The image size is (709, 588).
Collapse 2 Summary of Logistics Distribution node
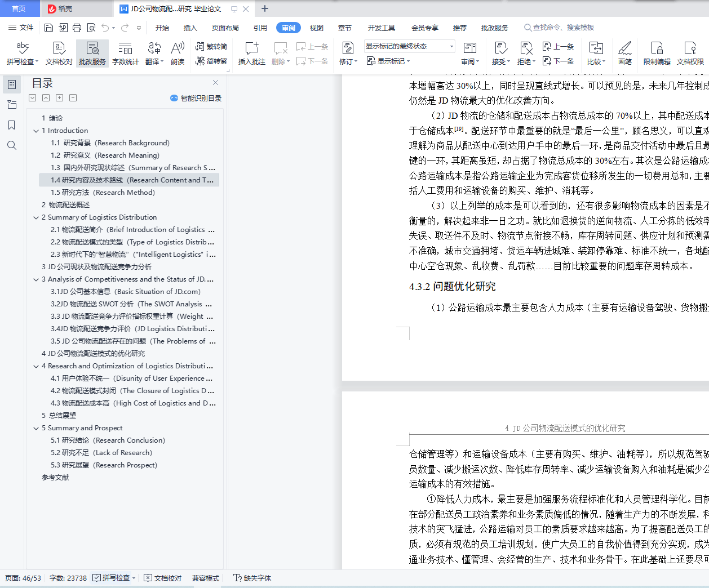tap(36, 217)
